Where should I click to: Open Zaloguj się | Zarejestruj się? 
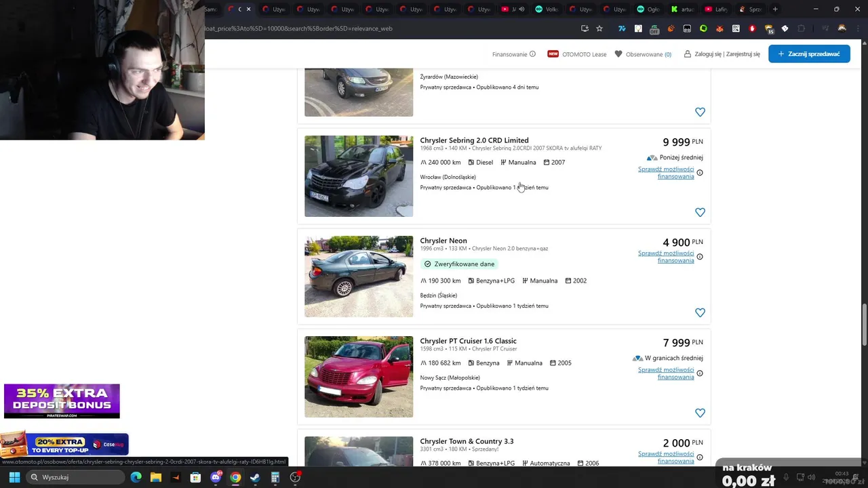pyautogui.click(x=722, y=54)
